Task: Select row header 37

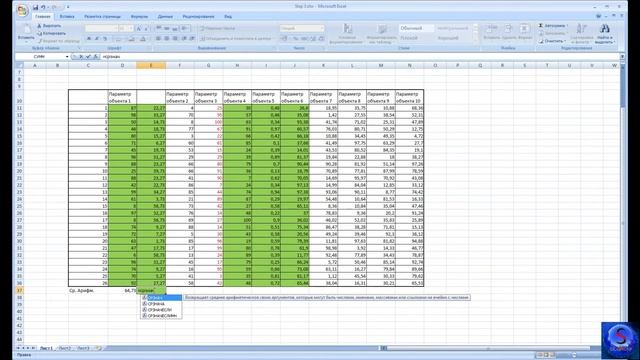Action: 19,290
